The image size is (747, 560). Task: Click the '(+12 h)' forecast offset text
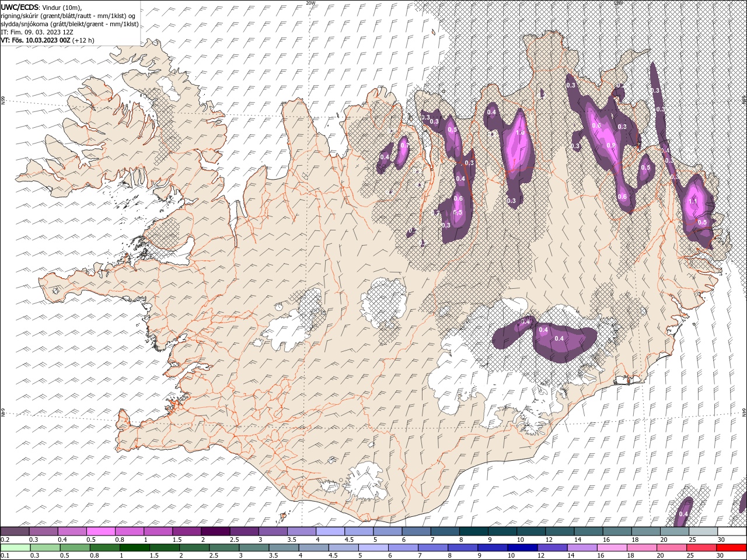(83, 40)
